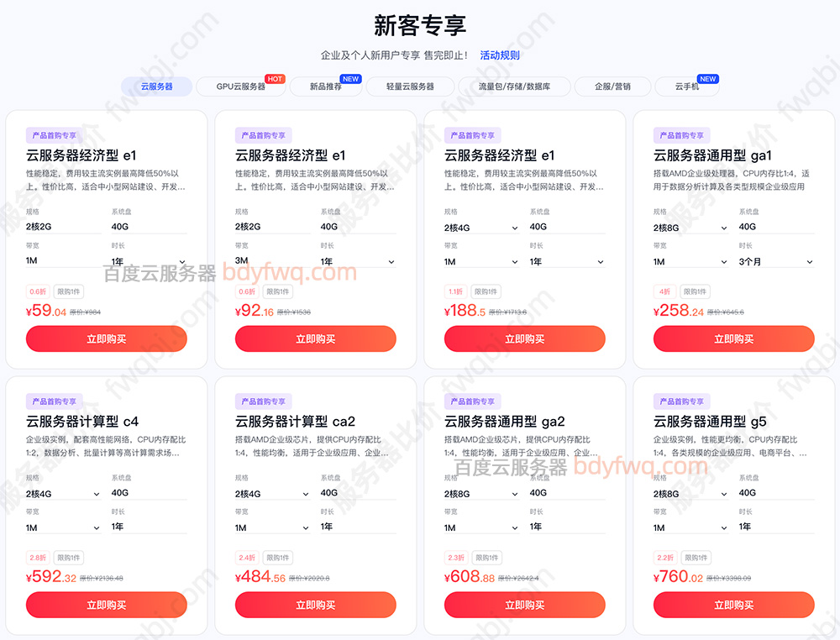Click 立即购买 on the ¥59.04 e1 card
Screen dimensions: 840x640
[106, 338]
